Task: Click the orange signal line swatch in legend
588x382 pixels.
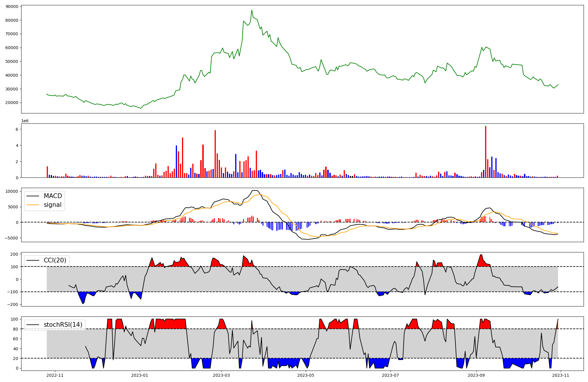Action: 33,205
